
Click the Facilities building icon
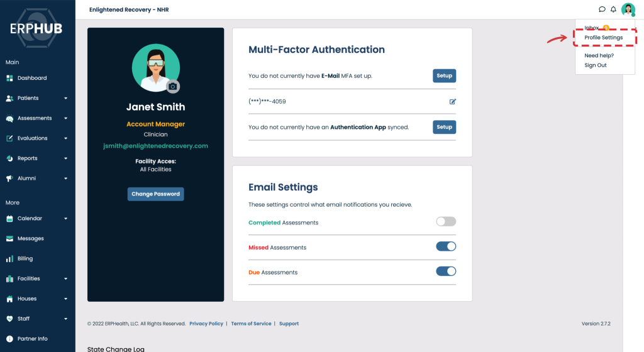coord(9,279)
